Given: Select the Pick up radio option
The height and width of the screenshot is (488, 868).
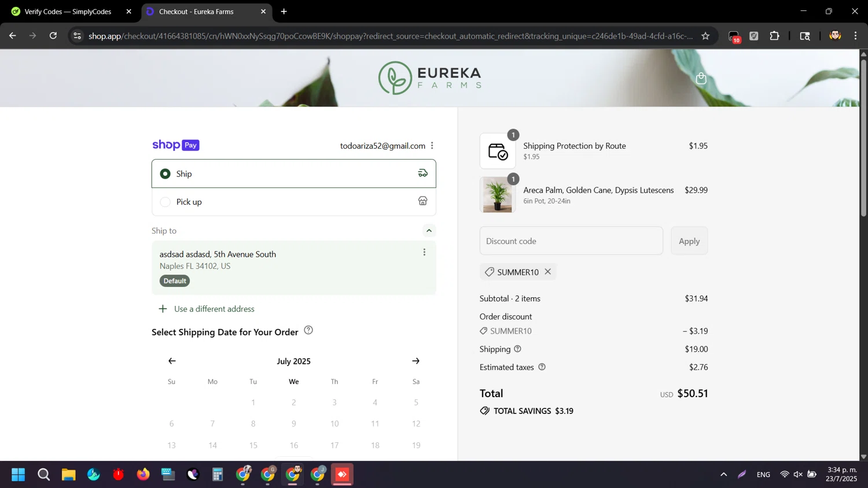Looking at the screenshot, I should pos(165,202).
